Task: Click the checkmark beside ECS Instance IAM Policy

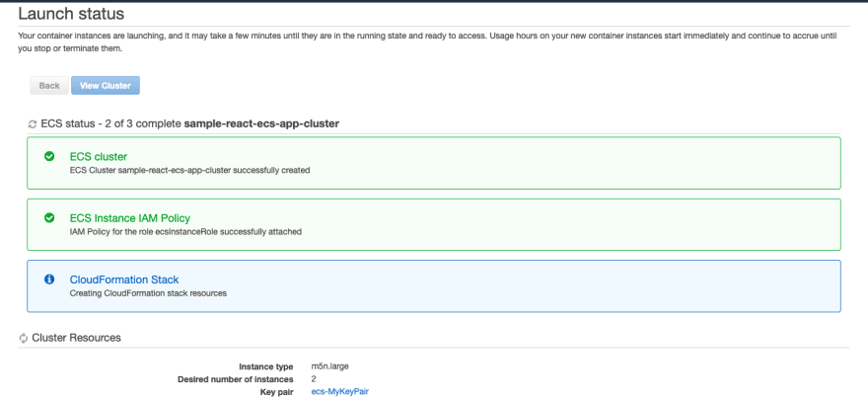Action: [x=49, y=218]
